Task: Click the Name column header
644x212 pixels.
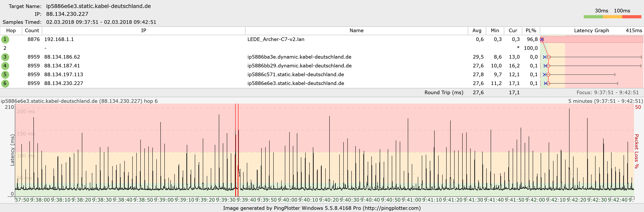Action: pyautogui.click(x=357, y=30)
